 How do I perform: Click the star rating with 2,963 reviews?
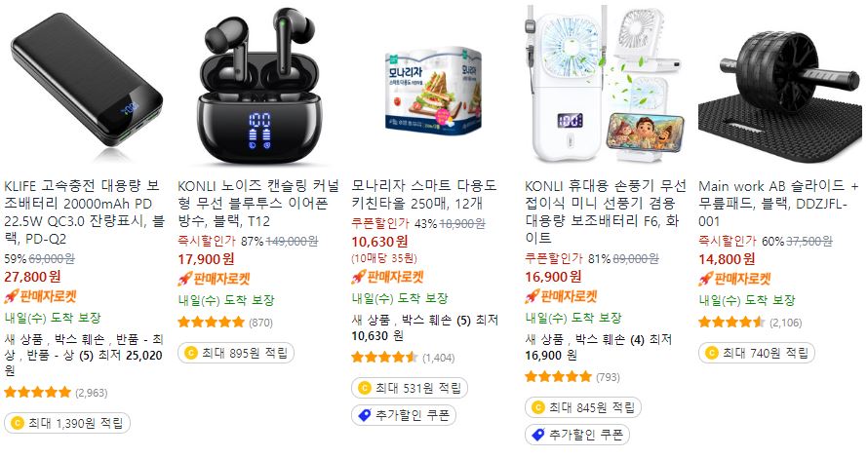click(x=38, y=393)
